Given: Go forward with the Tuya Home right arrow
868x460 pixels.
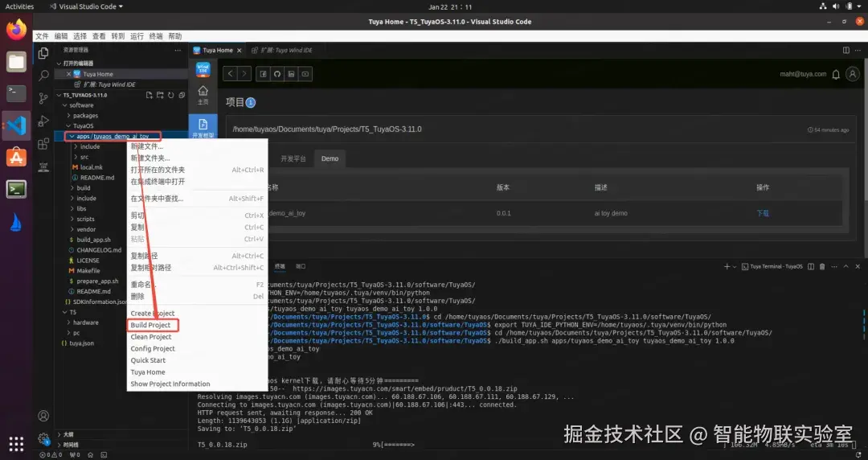Looking at the screenshot, I should (x=244, y=74).
